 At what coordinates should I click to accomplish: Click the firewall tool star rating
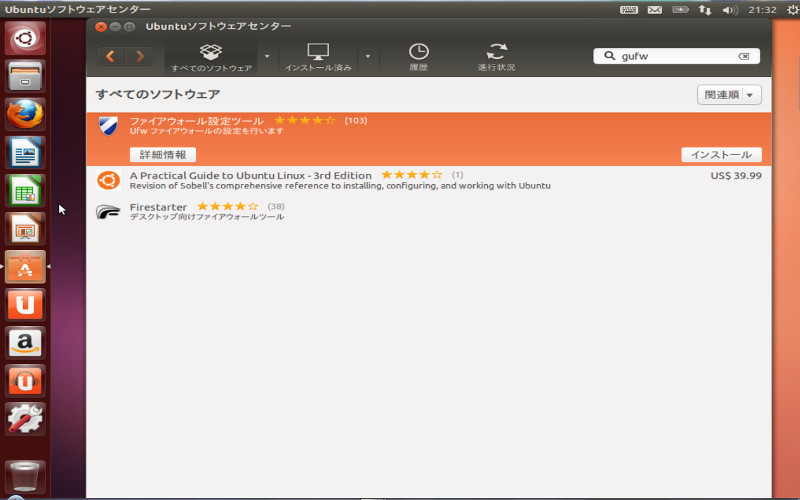tap(305, 120)
